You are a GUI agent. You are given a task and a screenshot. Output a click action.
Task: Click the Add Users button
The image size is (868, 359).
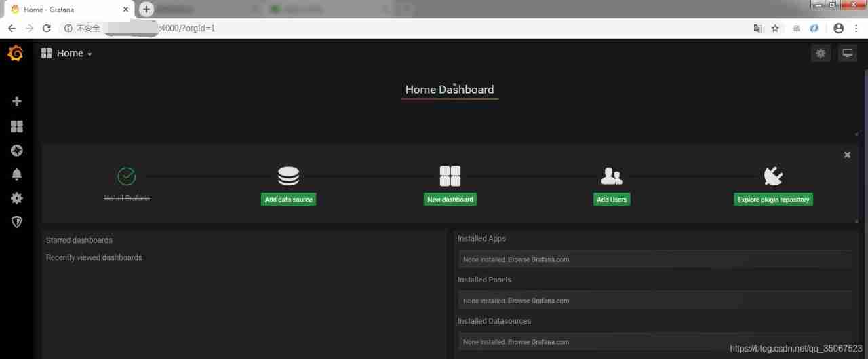pos(612,200)
